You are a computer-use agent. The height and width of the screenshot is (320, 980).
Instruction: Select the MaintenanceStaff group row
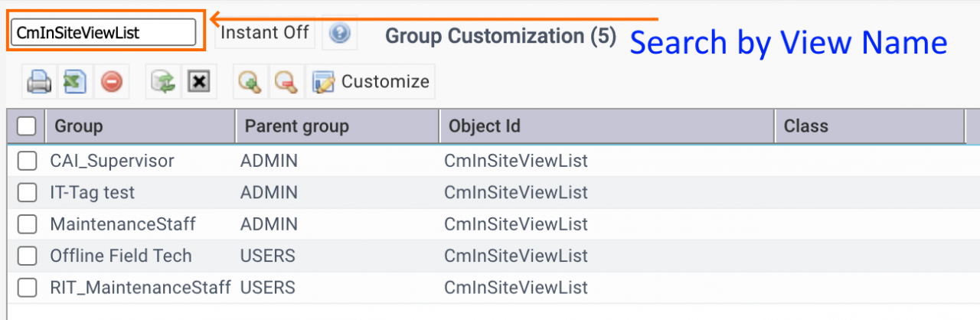490,224
